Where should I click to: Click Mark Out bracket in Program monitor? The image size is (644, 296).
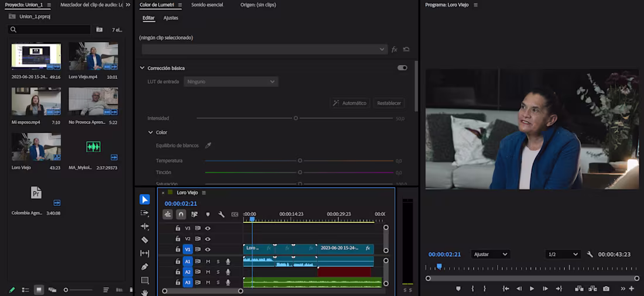point(485,288)
